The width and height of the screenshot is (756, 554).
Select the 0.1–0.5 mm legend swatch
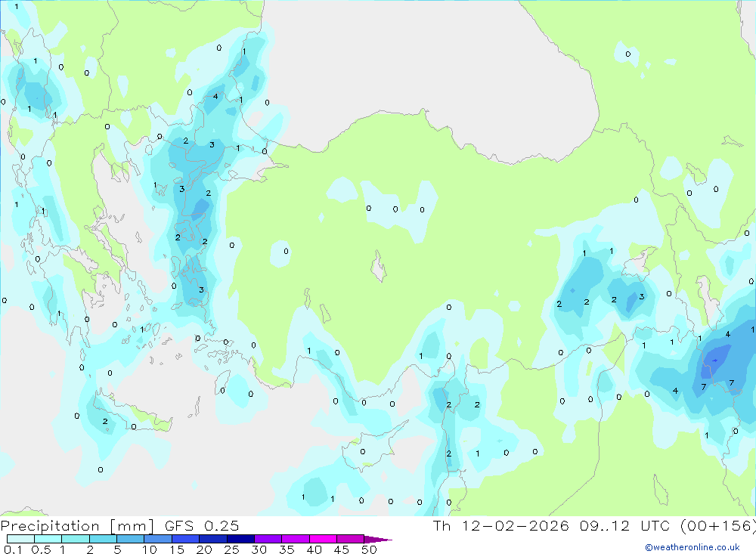coord(20,539)
